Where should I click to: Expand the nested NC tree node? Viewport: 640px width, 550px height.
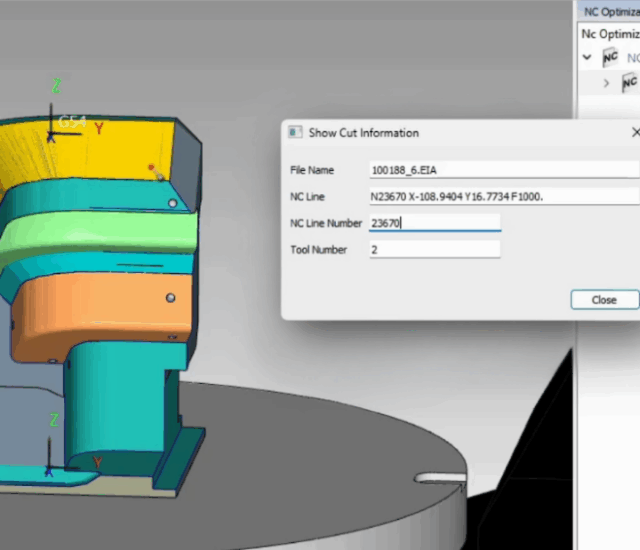(606, 83)
